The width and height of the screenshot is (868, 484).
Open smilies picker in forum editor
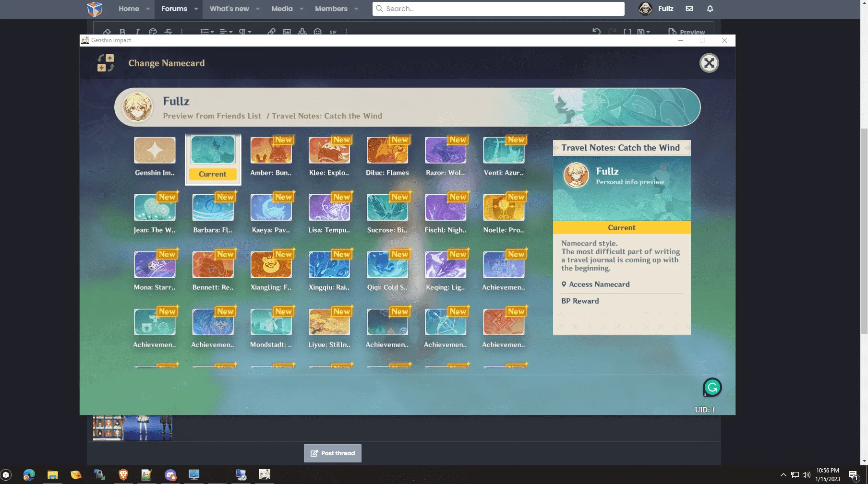click(x=317, y=32)
